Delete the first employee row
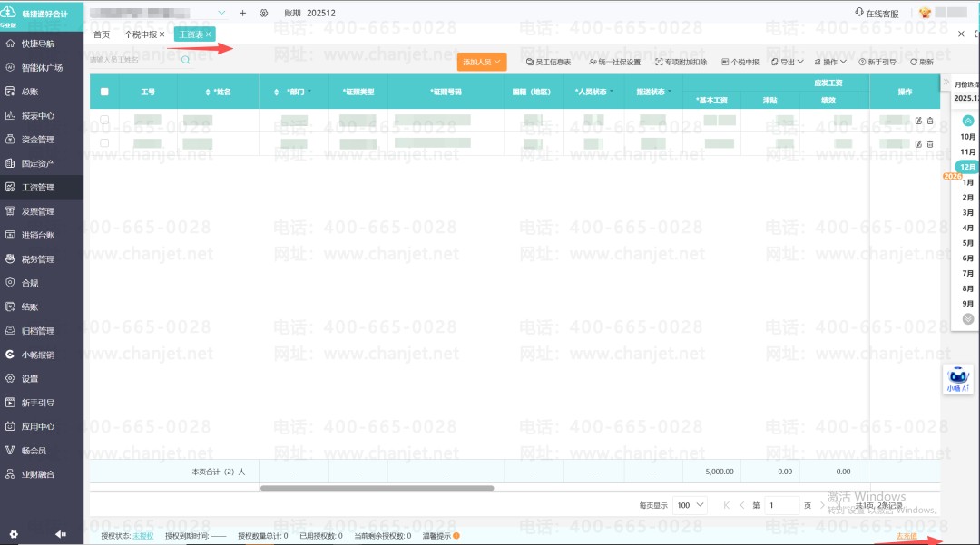This screenshot has width=980, height=545. [x=930, y=121]
